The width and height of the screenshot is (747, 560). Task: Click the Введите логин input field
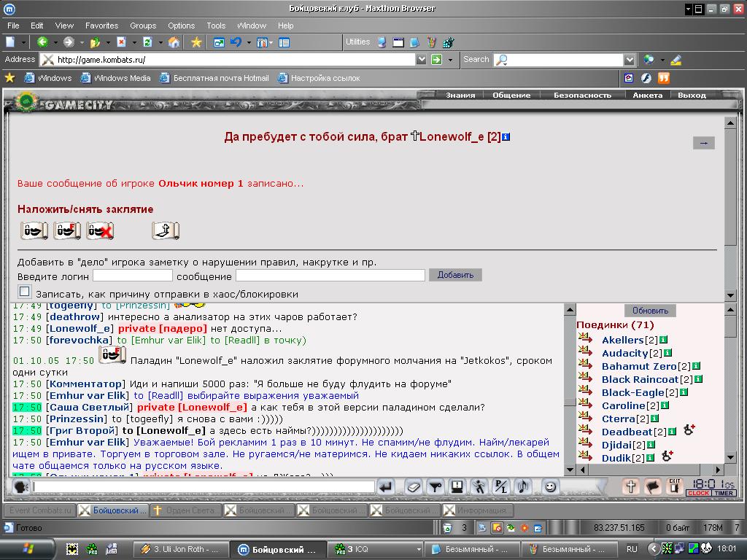coord(133,275)
